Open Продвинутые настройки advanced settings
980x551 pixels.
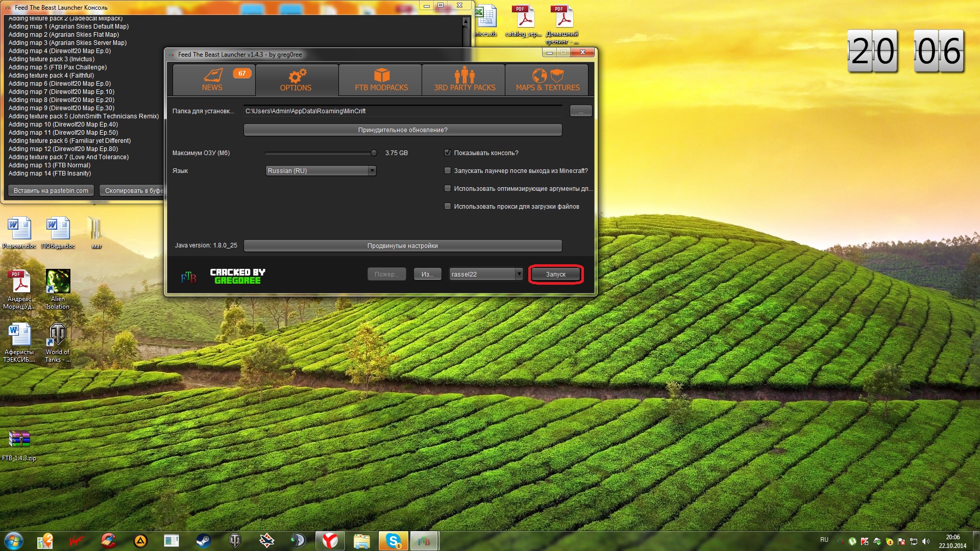[403, 246]
